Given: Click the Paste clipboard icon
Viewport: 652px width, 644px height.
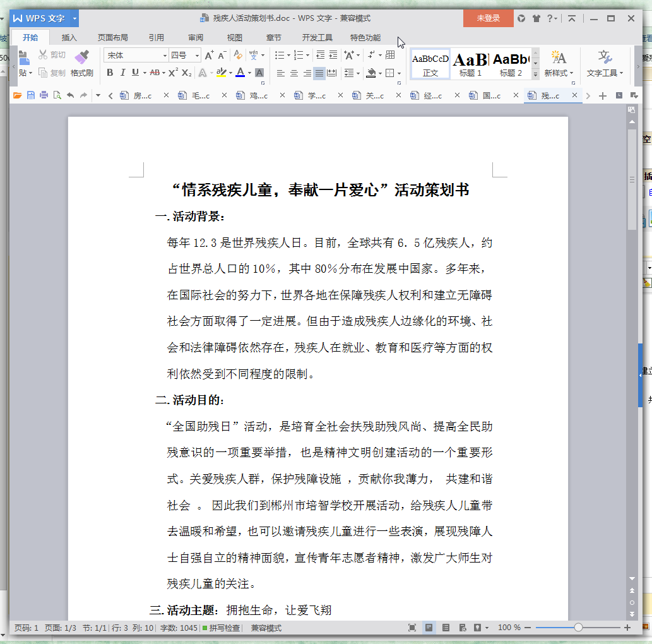Looking at the screenshot, I should 24,58.
